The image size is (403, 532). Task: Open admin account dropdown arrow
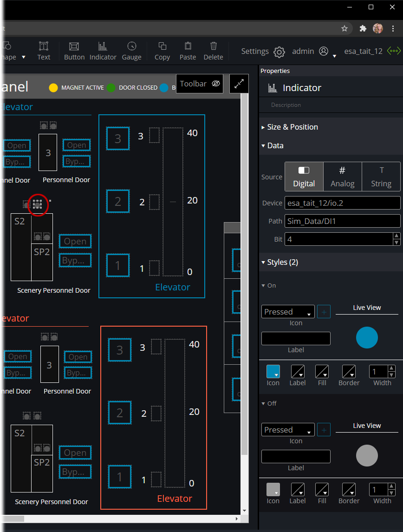(335, 56)
